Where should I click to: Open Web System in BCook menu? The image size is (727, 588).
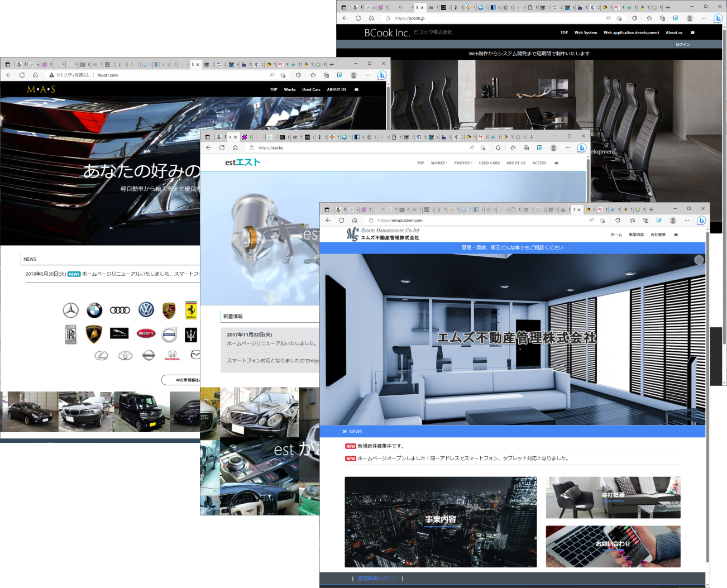tap(585, 32)
